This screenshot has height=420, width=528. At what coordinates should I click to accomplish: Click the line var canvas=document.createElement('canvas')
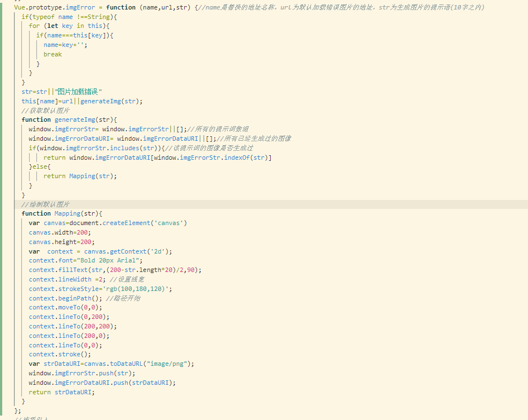point(108,223)
